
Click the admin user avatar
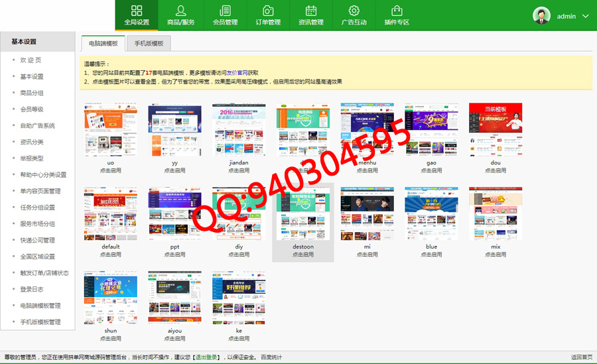click(542, 16)
